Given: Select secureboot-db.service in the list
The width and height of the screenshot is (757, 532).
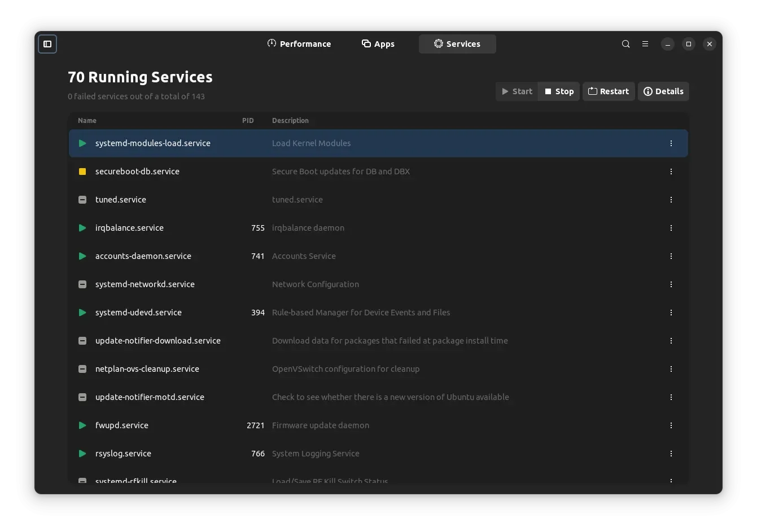Looking at the screenshot, I should [x=137, y=172].
